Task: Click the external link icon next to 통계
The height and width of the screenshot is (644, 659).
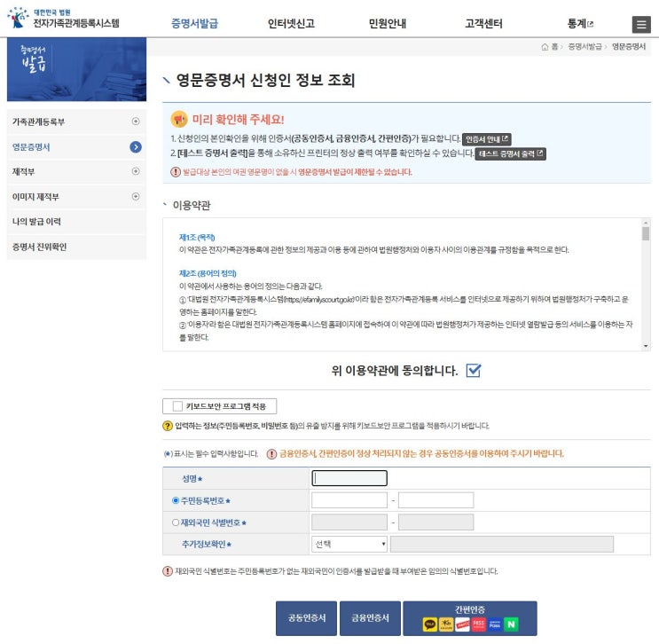Action: [591, 24]
